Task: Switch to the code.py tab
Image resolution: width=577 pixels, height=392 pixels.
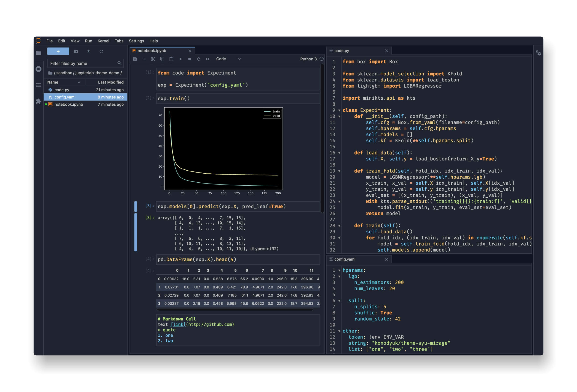Action: [341, 50]
